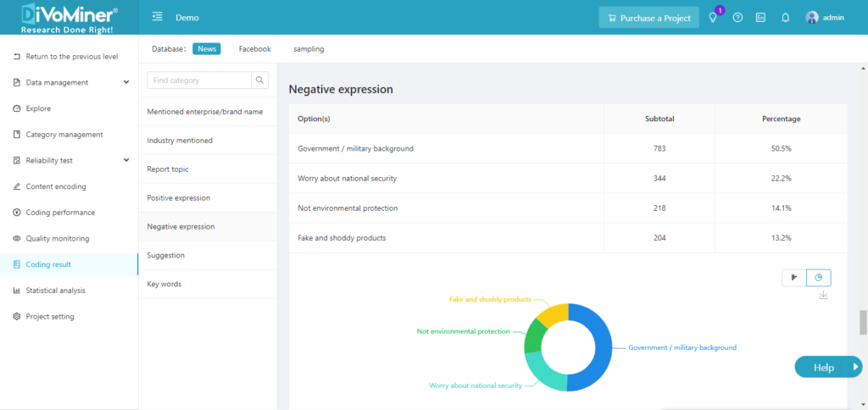Click the yellow Fake and shoddy donut segment

(x=554, y=313)
